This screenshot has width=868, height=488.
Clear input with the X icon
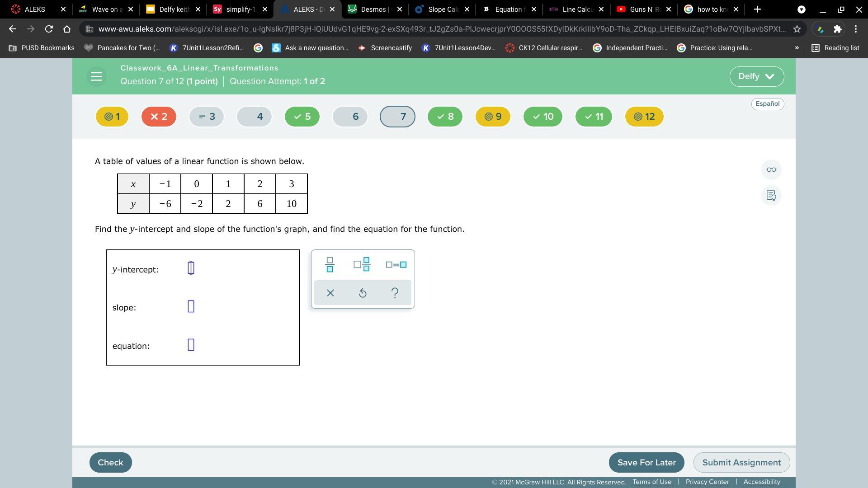pos(330,293)
